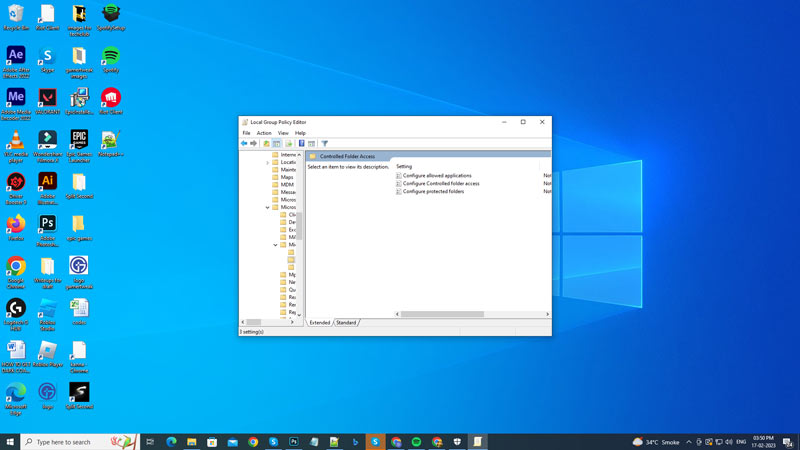Select the Adobe Photoshop desktop icon

[47, 231]
